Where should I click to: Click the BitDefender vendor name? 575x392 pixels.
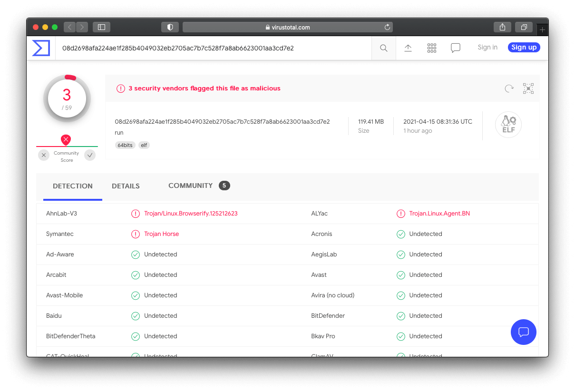[x=328, y=316]
